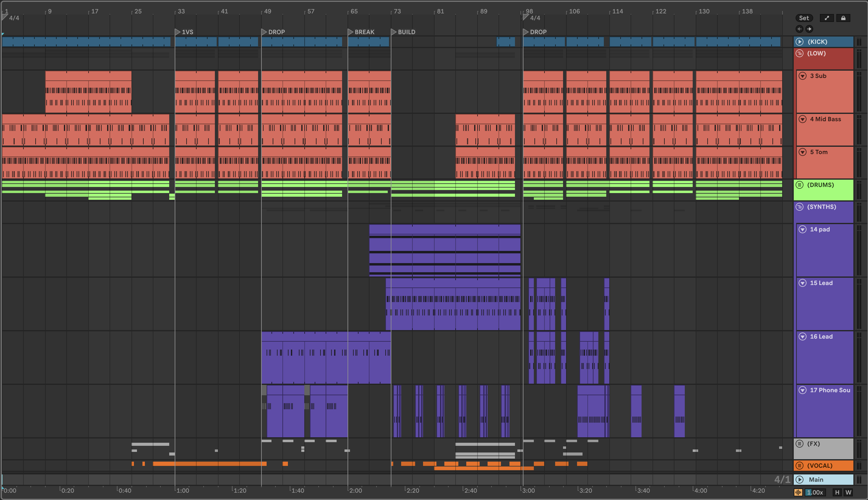The height and width of the screenshot is (500, 868).
Task: Toggle the automation mode icon
Action: tap(827, 18)
